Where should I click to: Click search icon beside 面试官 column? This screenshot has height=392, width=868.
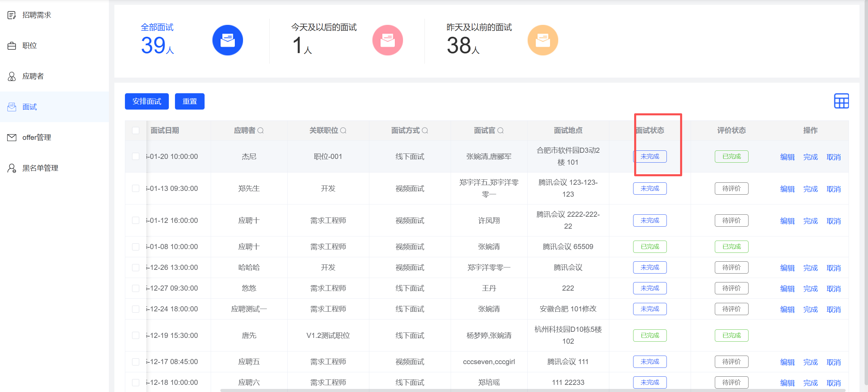click(500, 130)
